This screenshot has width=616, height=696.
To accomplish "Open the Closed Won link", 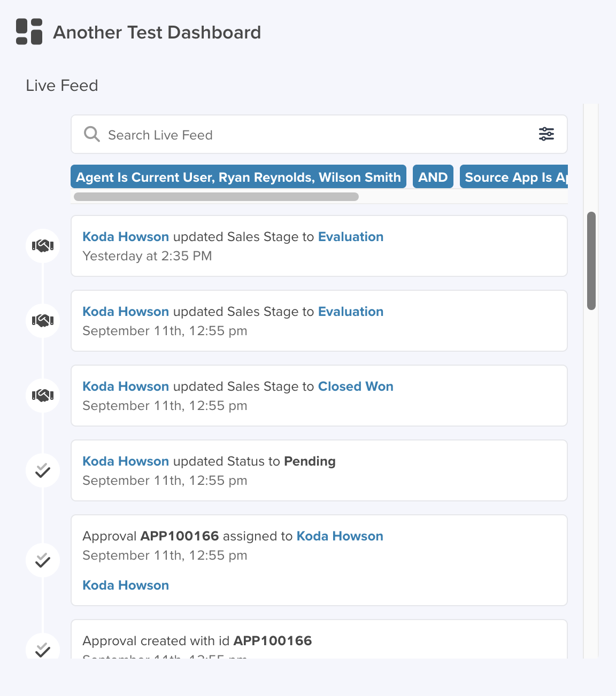I will (x=356, y=386).
